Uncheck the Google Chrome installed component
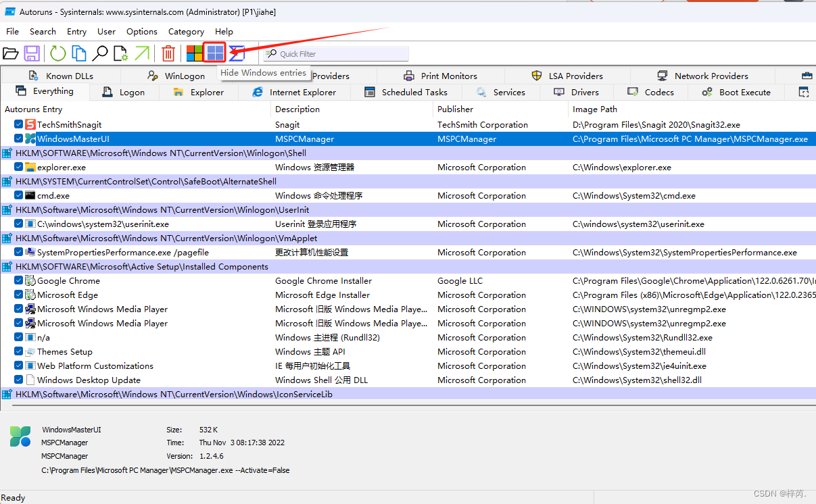 pos(18,280)
